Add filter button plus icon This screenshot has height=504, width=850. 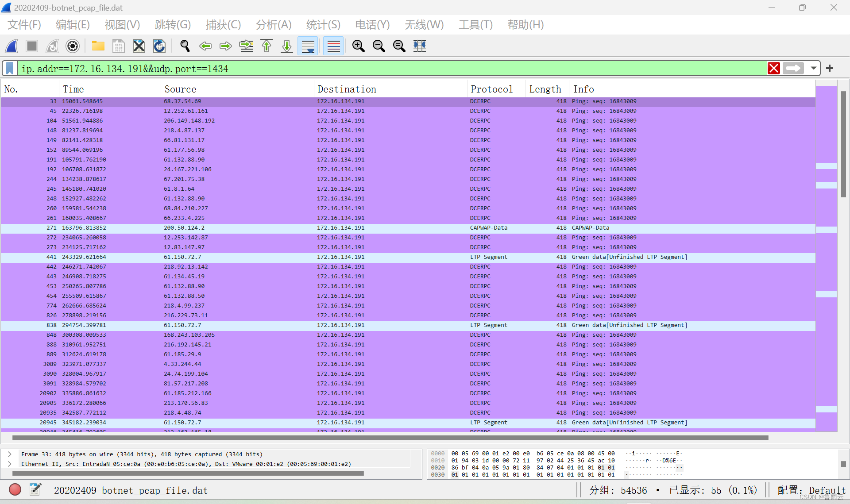coord(830,68)
